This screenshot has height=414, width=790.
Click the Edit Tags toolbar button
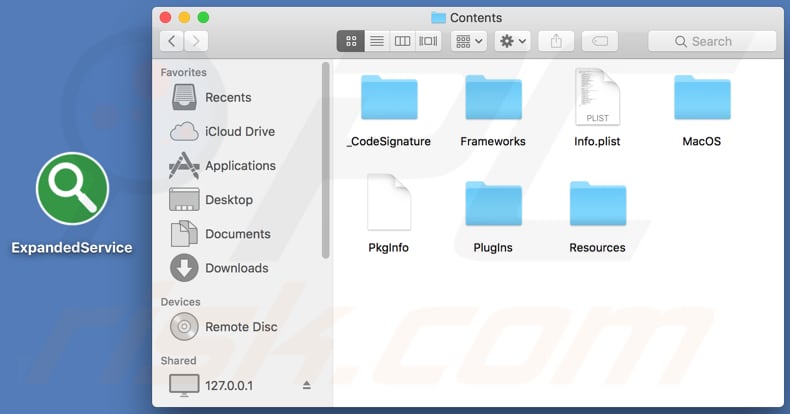[600, 41]
